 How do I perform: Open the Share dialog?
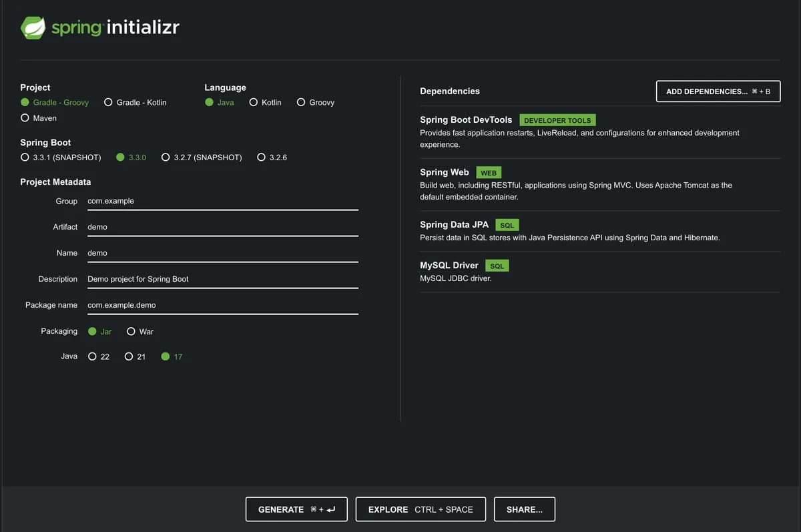pyautogui.click(x=525, y=509)
